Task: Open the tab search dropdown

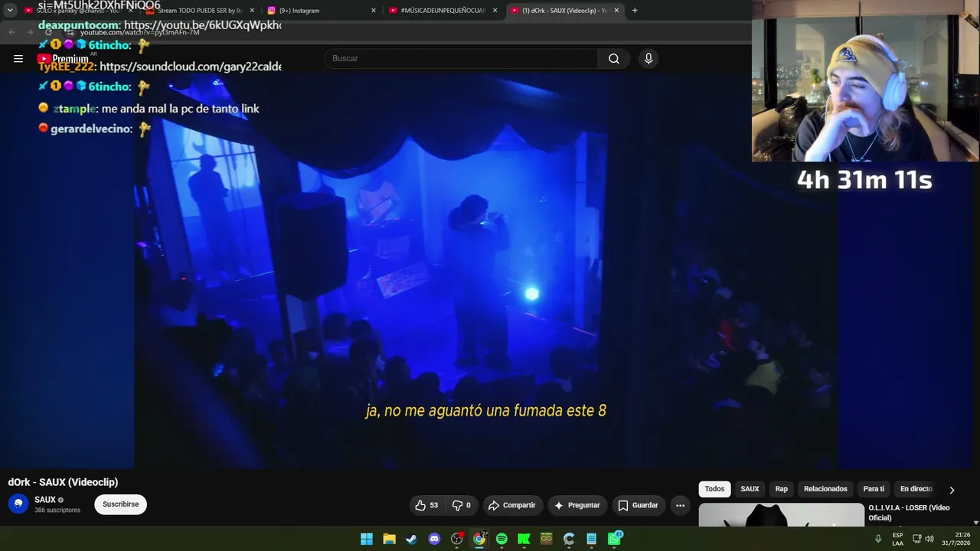Action: pos(10,11)
